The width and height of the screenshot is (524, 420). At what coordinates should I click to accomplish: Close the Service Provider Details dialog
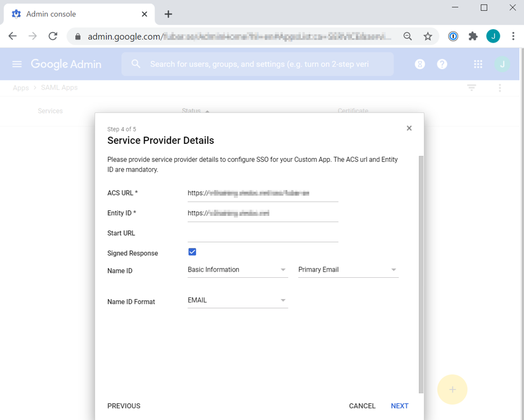pos(409,128)
